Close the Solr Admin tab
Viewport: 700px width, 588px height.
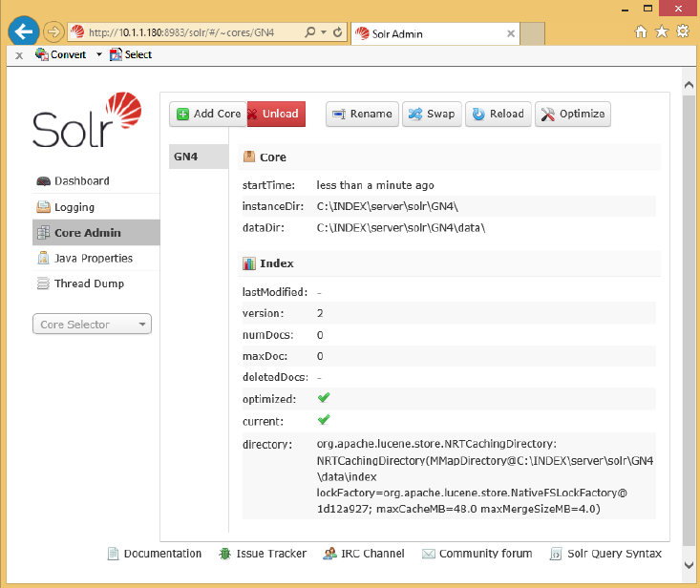511,33
